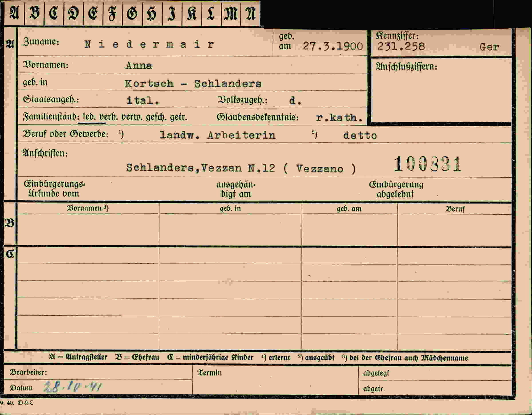
Task: Click the marital status option 'verw.'
Action: (132, 117)
